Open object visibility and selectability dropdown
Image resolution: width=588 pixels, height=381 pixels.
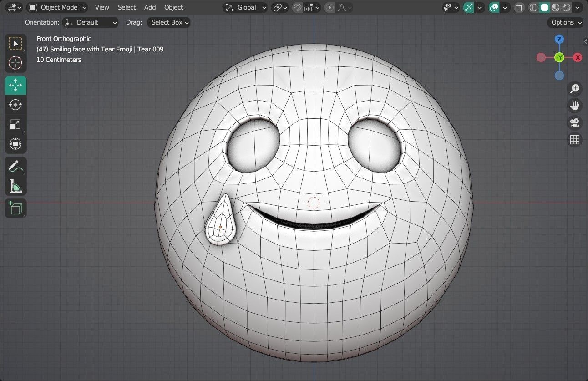451,7
